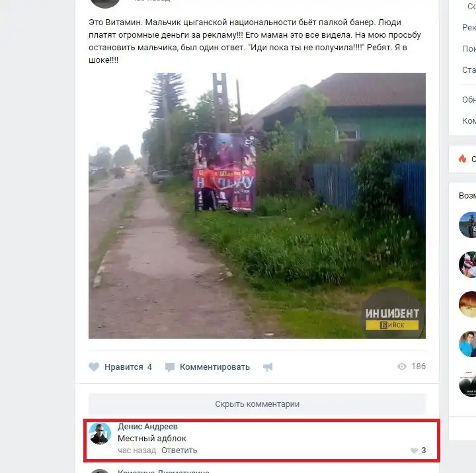Screen dimensions: 476x473
Task: Click the eye views counter icon
Action: click(x=402, y=366)
